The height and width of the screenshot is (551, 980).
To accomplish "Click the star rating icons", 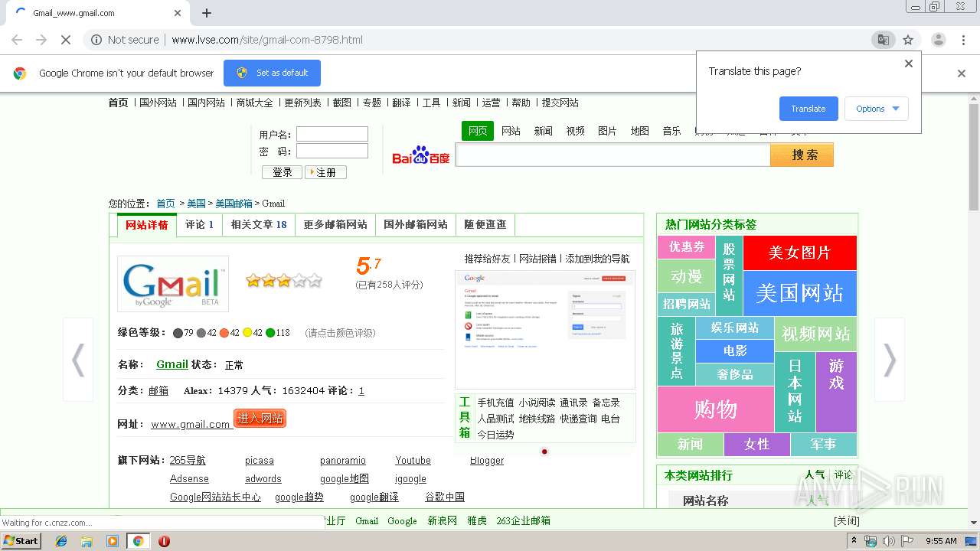I will point(283,281).
